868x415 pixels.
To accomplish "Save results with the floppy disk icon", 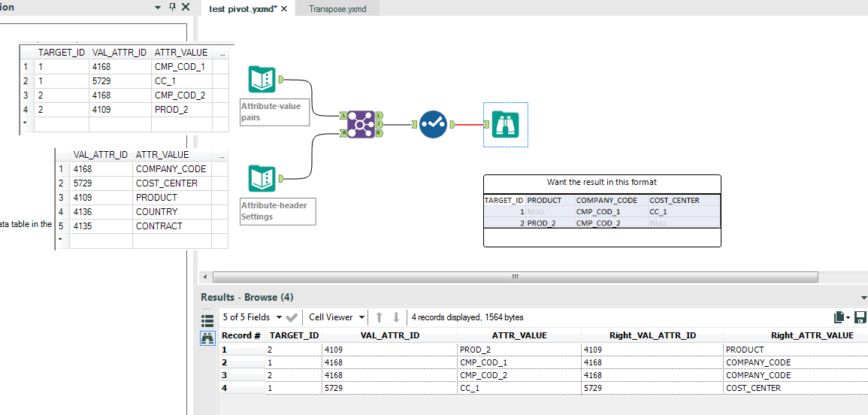I will click(860, 317).
